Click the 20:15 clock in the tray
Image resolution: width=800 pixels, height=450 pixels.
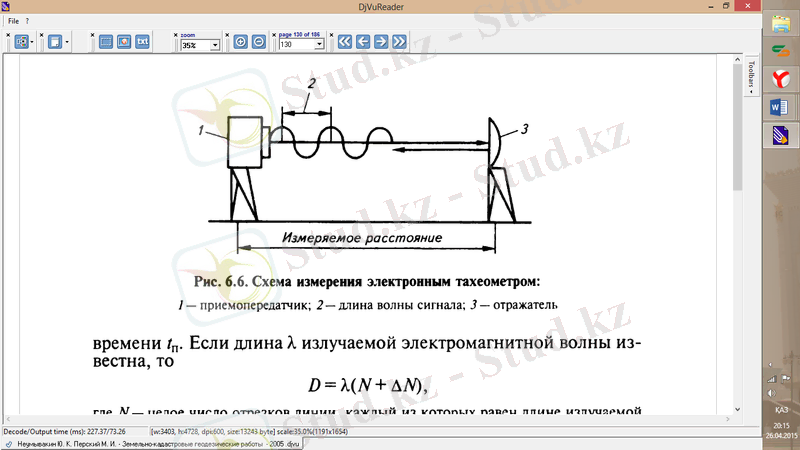[x=781, y=426]
